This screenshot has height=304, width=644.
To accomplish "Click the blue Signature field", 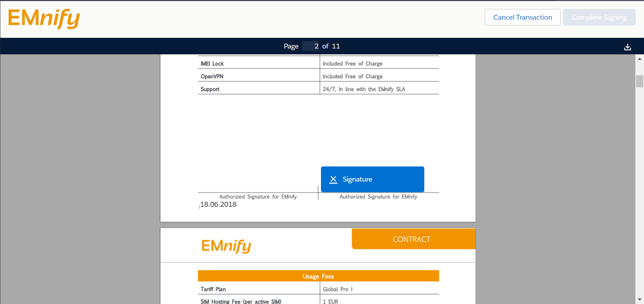I will click(373, 179).
